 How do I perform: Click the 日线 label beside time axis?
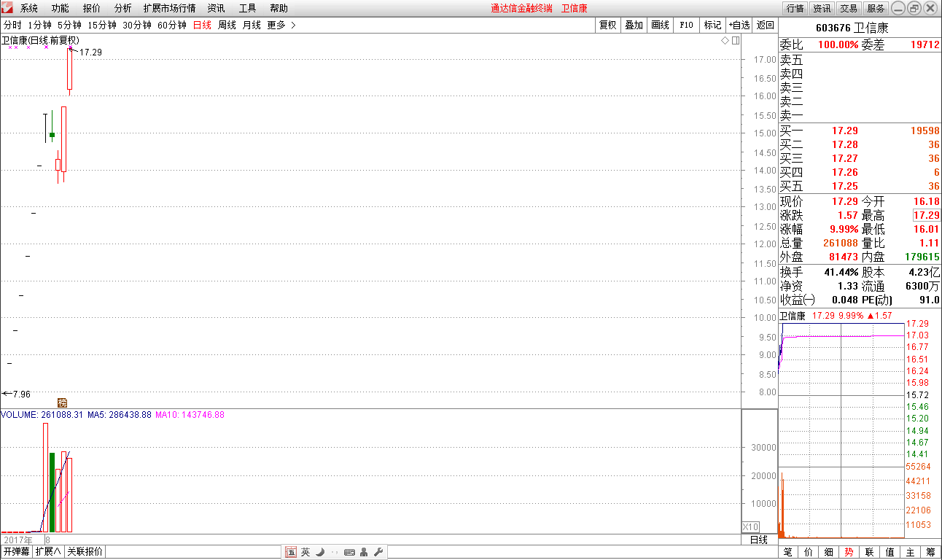point(759,540)
